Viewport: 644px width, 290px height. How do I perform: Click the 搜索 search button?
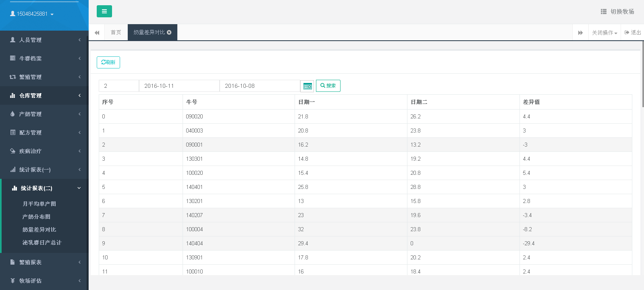(x=328, y=86)
